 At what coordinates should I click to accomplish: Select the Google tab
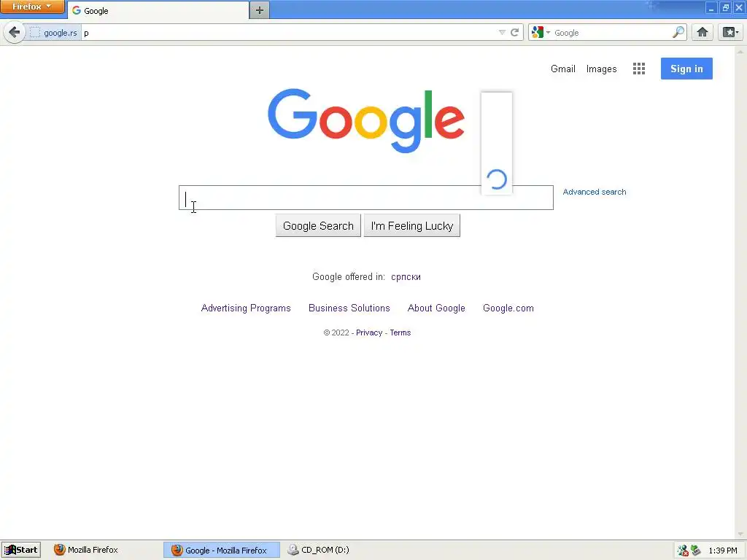pyautogui.click(x=158, y=10)
